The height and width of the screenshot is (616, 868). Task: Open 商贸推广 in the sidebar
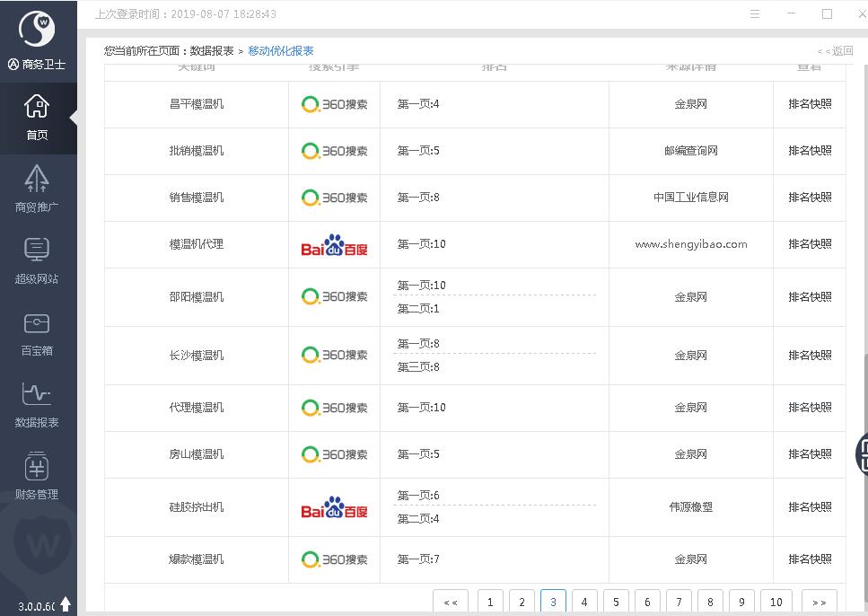tap(37, 189)
